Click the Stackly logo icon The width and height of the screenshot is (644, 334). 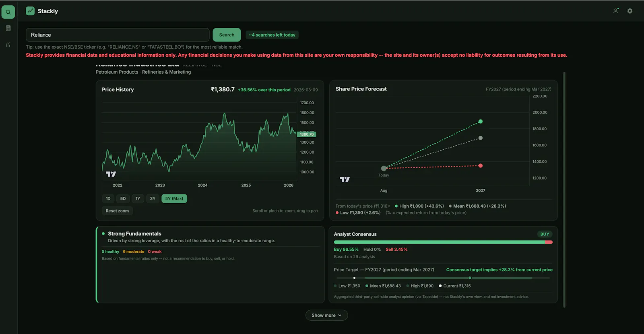coord(30,11)
